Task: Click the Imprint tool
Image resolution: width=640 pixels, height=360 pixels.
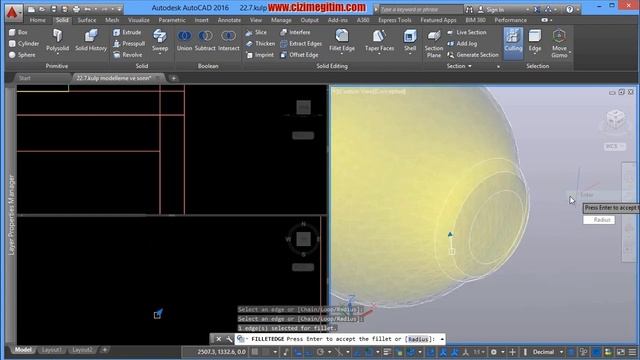Action: pyautogui.click(x=260, y=55)
